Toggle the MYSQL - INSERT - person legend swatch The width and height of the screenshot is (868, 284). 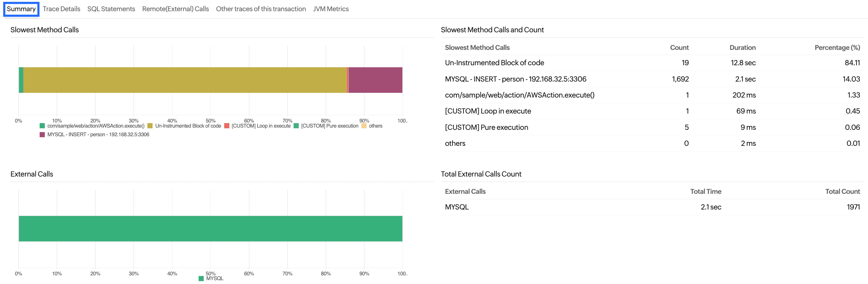pyautogui.click(x=42, y=135)
